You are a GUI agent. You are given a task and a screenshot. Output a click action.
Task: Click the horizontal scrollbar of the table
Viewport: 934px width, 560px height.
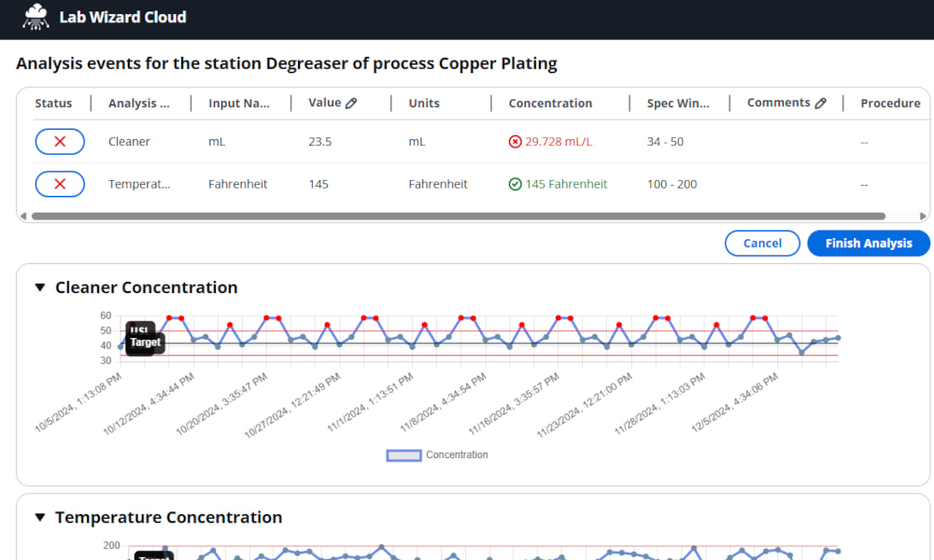(x=458, y=216)
